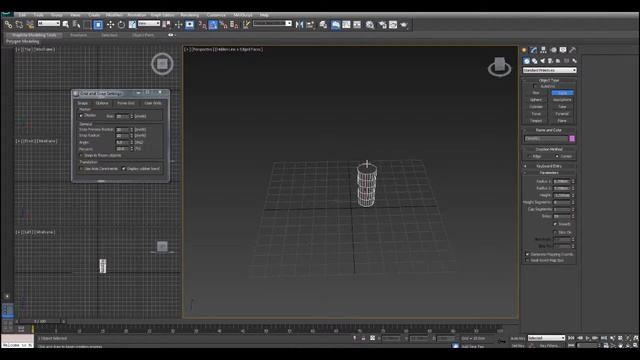Enable Snap to frozen objects checkbox

tap(81, 156)
